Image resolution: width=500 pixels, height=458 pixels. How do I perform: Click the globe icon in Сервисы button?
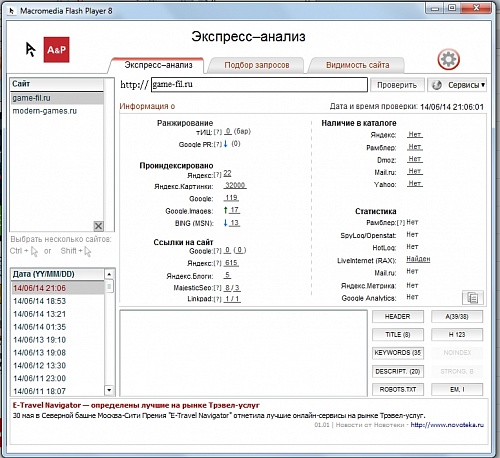pos(437,85)
